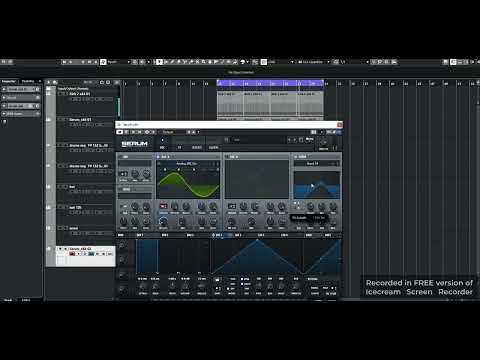Viewport: 480px width, 360px height.
Task: Click the envelope Attack knob
Action: [143, 286]
